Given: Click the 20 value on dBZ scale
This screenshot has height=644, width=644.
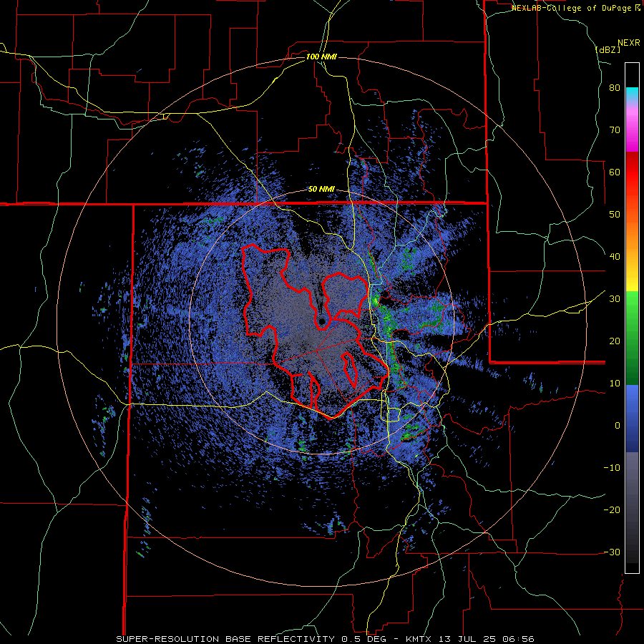Looking at the screenshot, I should pos(615,341).
